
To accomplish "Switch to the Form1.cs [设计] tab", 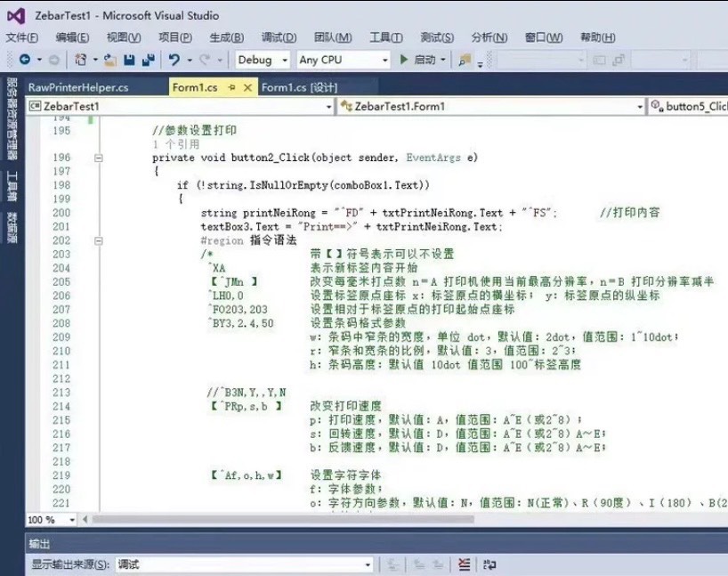I will click(x=299, y=87).
